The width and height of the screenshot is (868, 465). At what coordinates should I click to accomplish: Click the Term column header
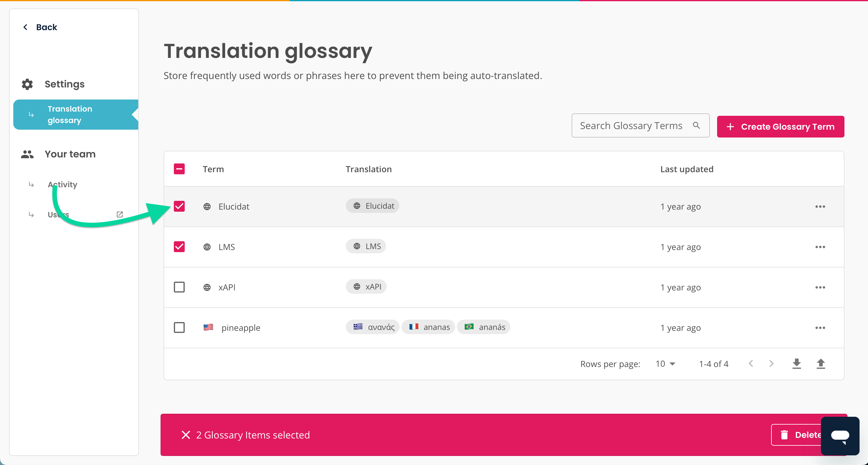pos(213,169)
